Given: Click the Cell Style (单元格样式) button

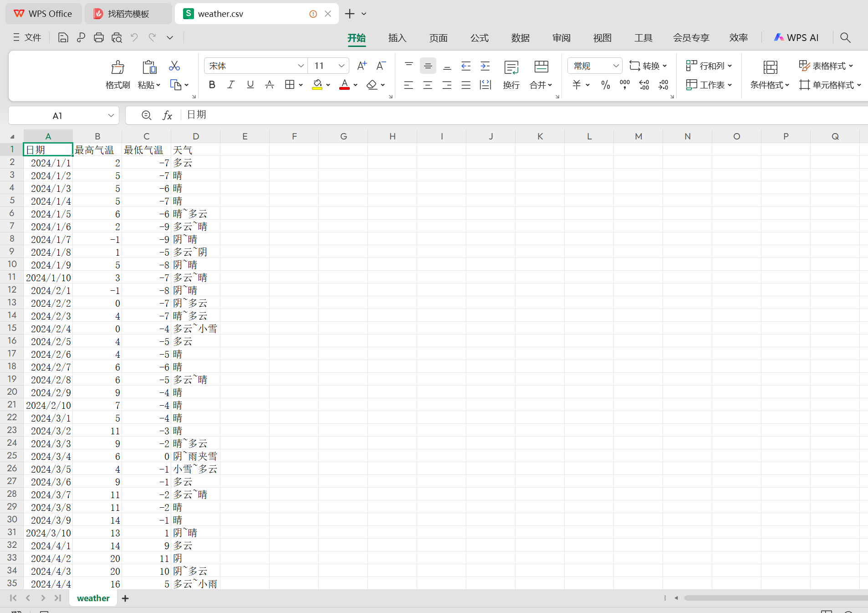Looking at the screenshot, I should pyautogui.click(x=830, y=85).
